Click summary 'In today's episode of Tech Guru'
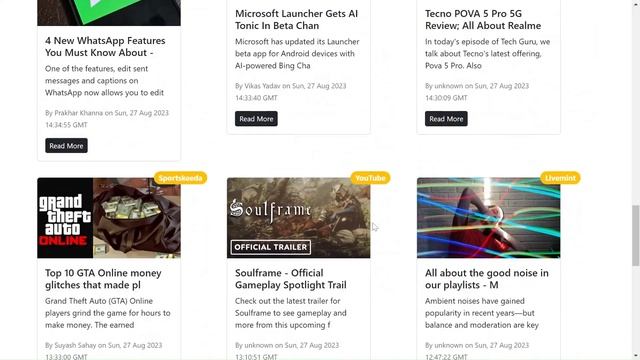 pyautogui.click(x=487, y=54)
